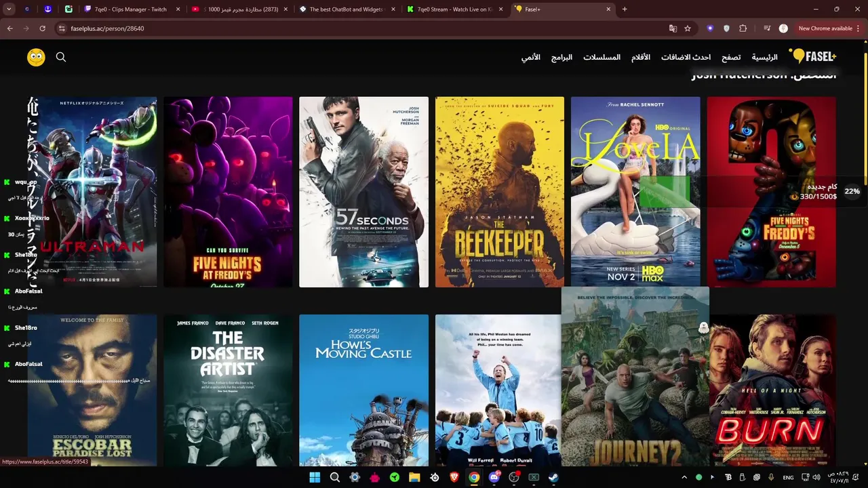Open the Journey 2 movie poster
This screenshot has height=488, width=868.
[x=635, y=377]
